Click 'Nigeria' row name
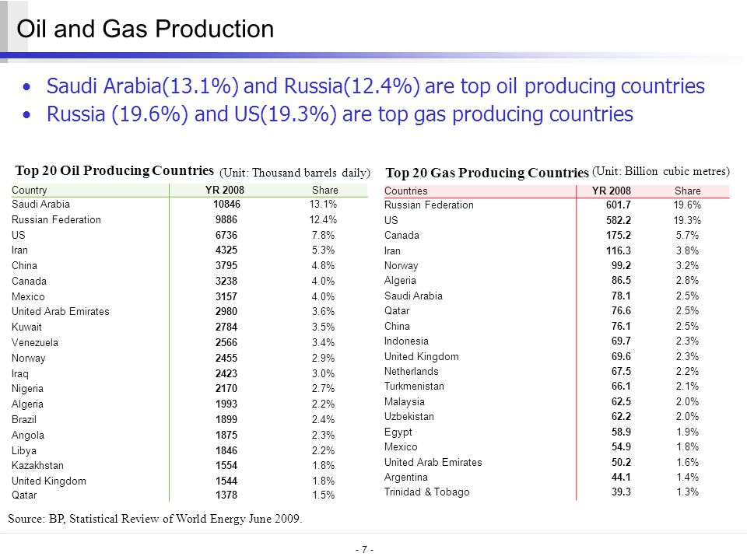747x560 pixels. click(x=27, y=389)
